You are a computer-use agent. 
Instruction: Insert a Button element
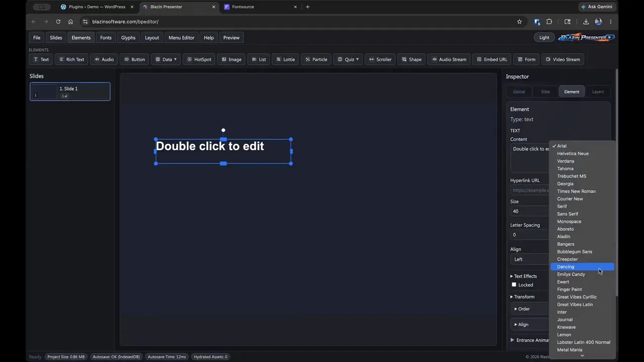(134, 59)
